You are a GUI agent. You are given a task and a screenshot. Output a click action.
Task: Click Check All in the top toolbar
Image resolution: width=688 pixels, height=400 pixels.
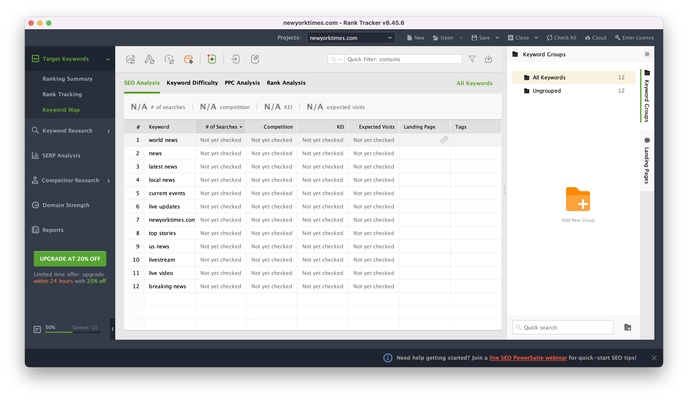(x=561, y=38)
